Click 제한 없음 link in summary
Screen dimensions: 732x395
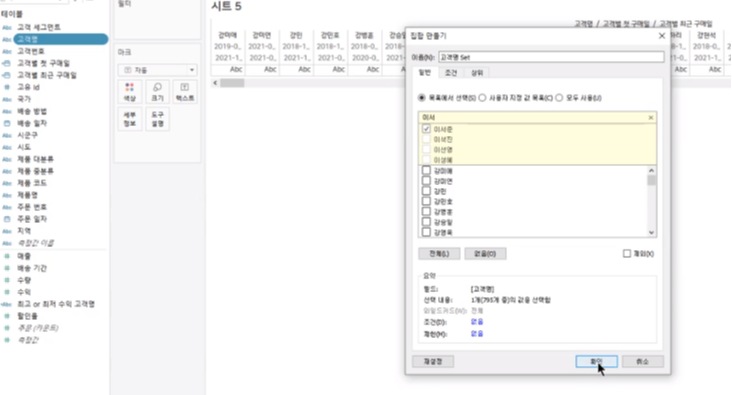(x=477, y=334)
